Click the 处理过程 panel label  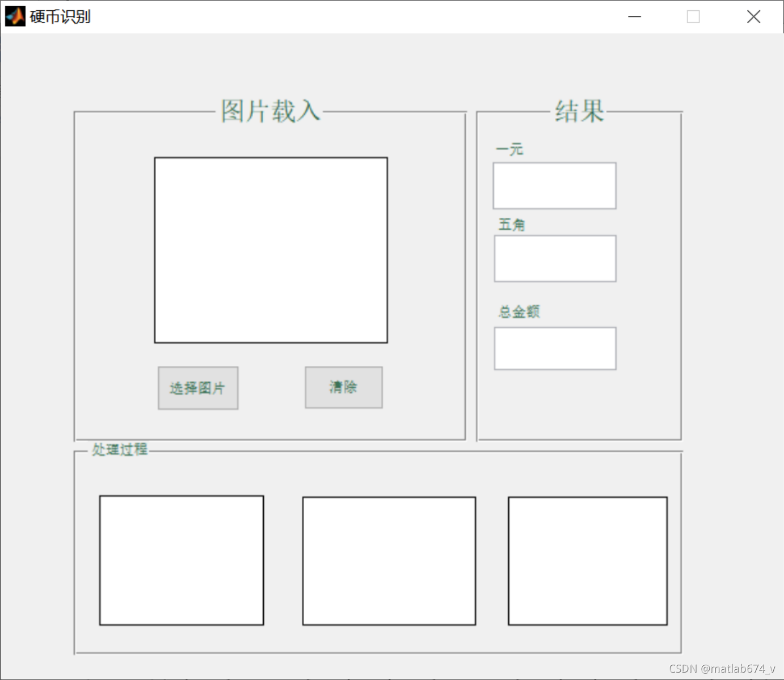click(120, 450)
